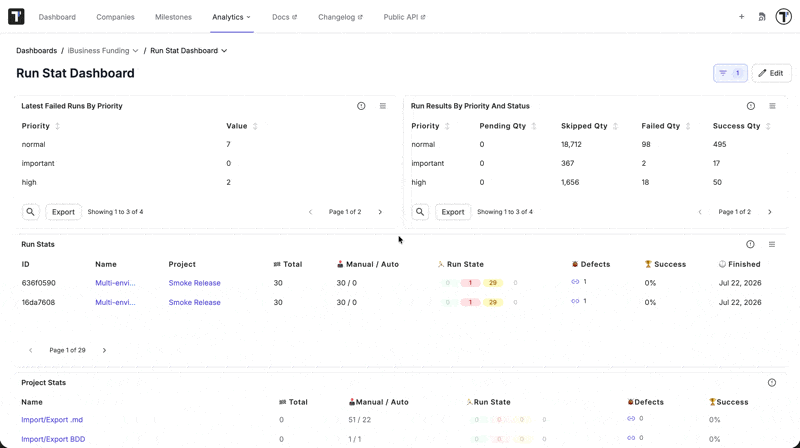Viewport: 800px width, 448px height.
Task: Click the Dashboards breadcrumb
Action: click(x=37, y=51)
